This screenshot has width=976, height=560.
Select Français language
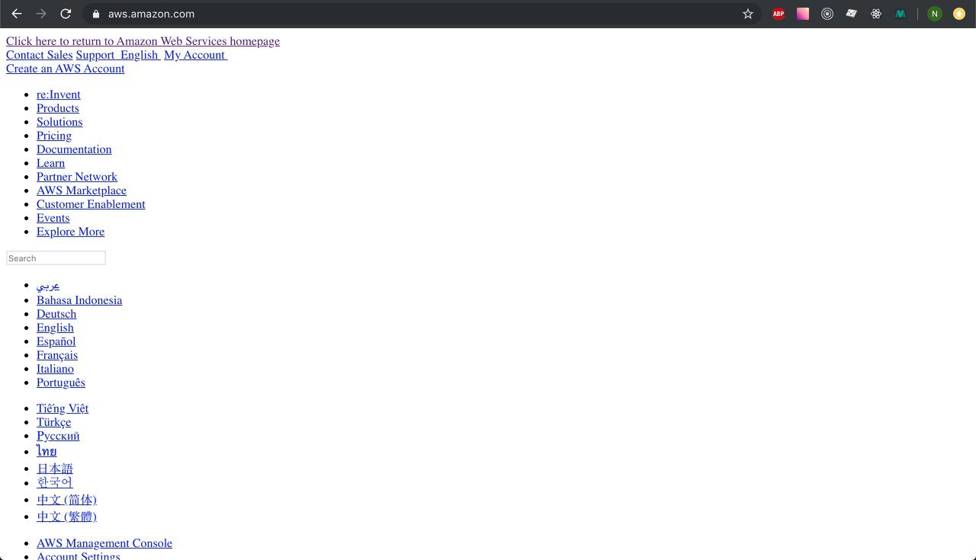click(57, 355)
